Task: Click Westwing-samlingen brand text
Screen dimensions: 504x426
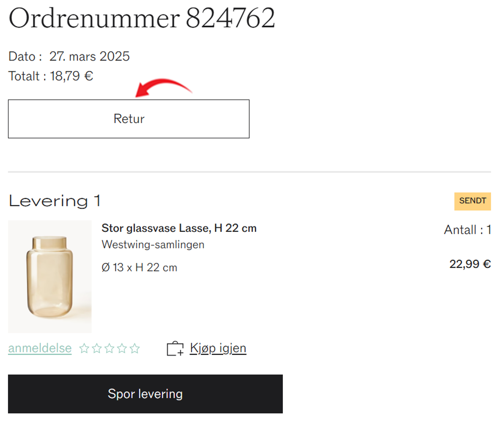Action: pyautogui.click(x=153, y=245)
